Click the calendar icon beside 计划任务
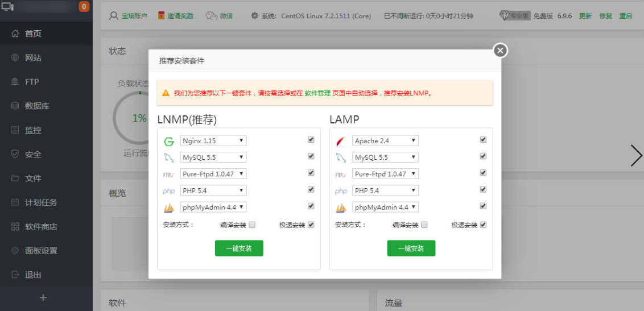 [x=15, y=202]
